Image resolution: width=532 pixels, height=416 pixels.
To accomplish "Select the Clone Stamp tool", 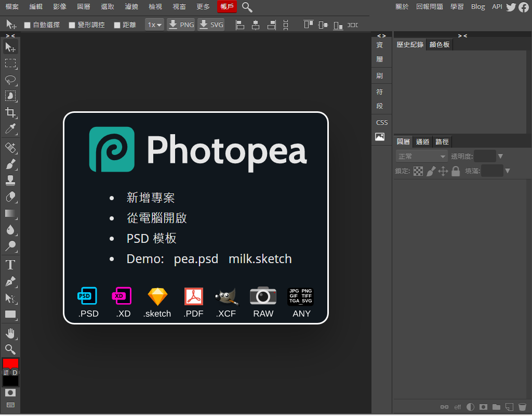I will 10,180.
